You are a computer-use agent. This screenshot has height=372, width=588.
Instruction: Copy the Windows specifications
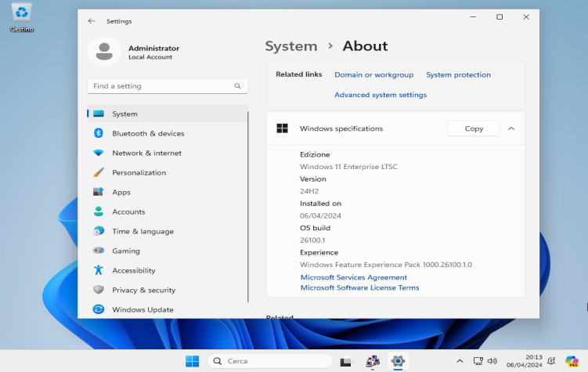474,128
